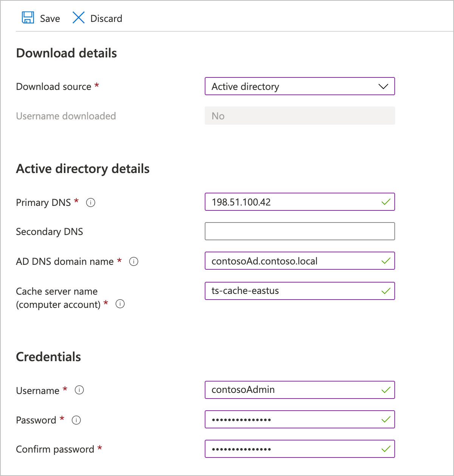Click the blue X Discard icon
Image resolution: width=454 pixels, height=476 pixels.
click(78, 17)
